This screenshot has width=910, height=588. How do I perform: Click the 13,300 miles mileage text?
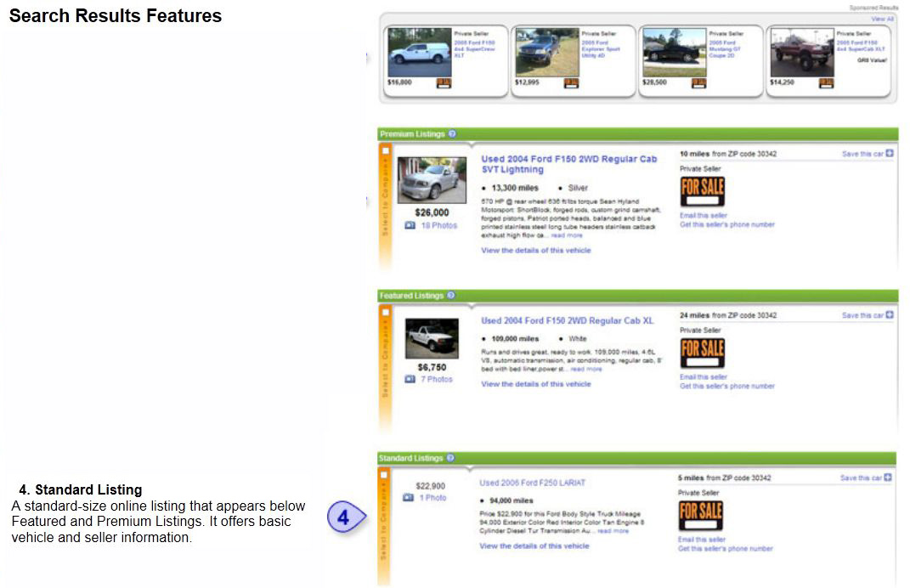coord(515,188)
